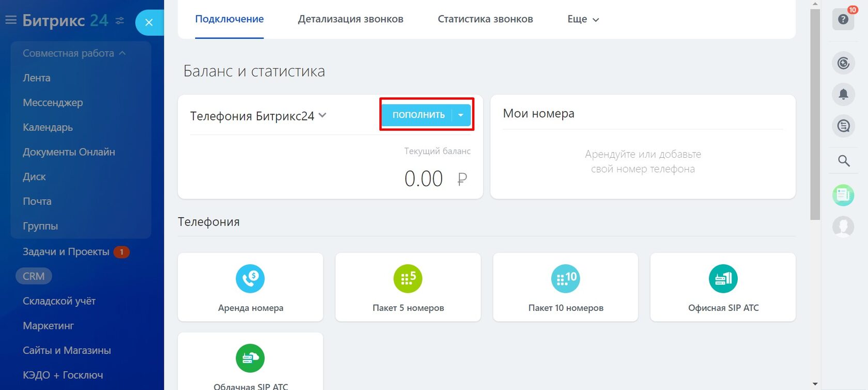
Task: Click the Облачная SIP АТС card label
Action: point(251,386)
